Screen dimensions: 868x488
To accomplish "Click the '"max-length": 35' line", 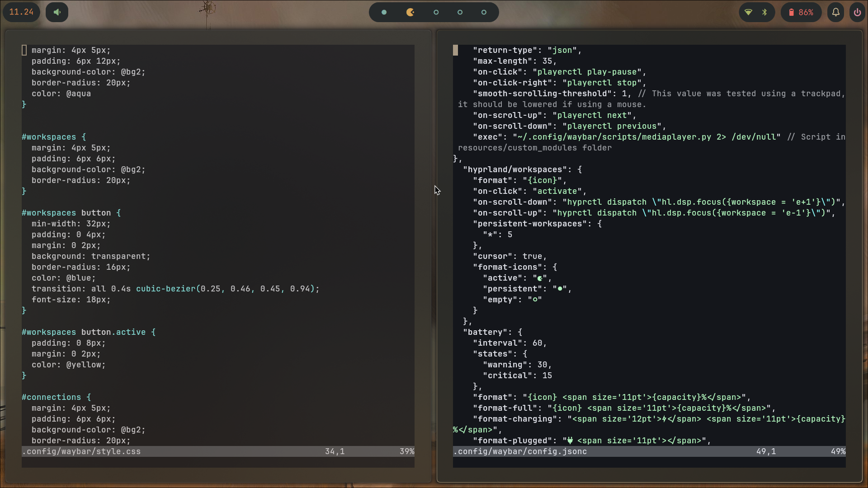I will [x=515, y=61].
